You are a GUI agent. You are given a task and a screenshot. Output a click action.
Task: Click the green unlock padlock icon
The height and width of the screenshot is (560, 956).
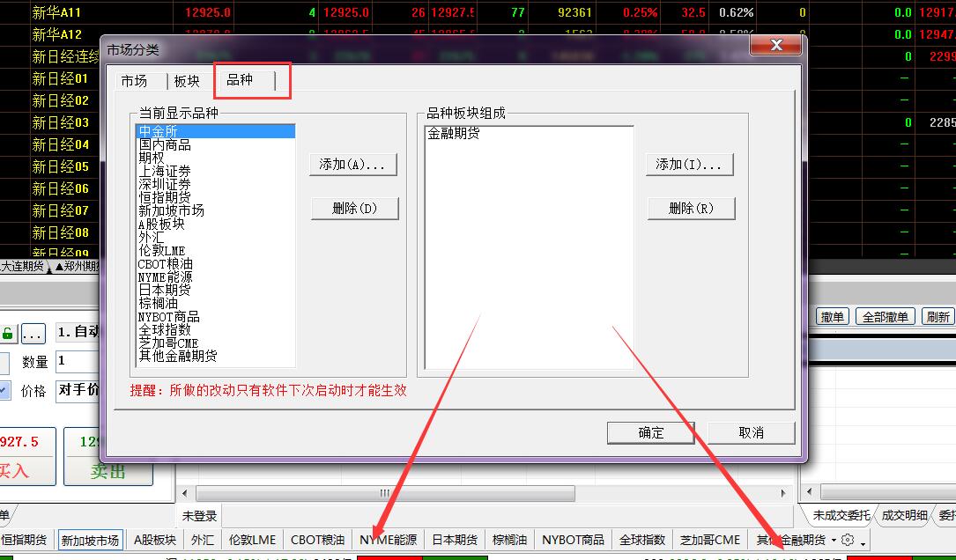coord(7,334)
